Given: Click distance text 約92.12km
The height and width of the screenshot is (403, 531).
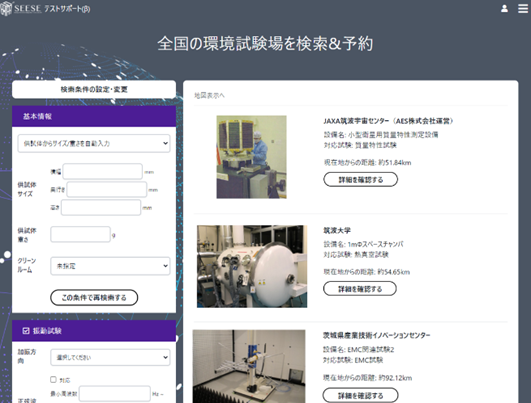Looking at the screenshot, I should point(395,378).
